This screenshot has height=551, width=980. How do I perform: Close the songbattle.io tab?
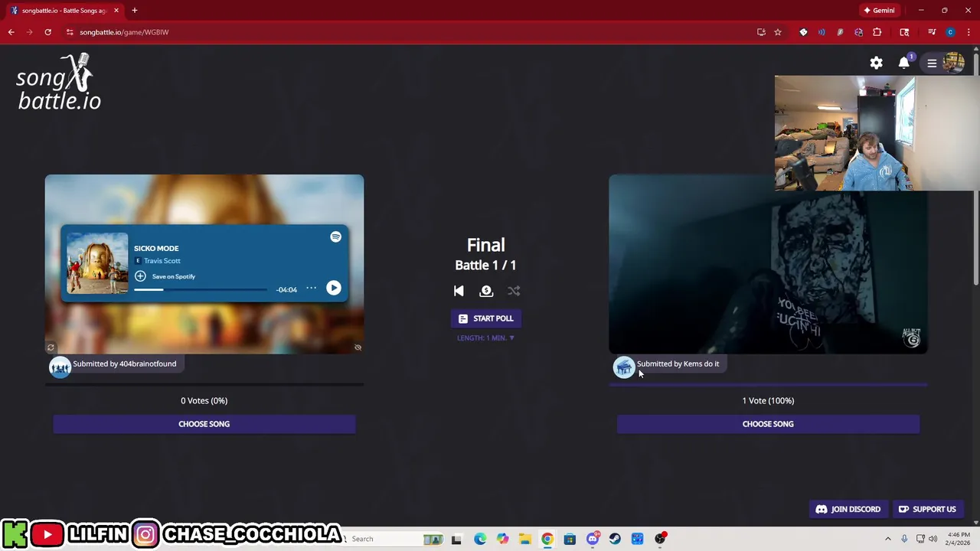click(116, 11)
